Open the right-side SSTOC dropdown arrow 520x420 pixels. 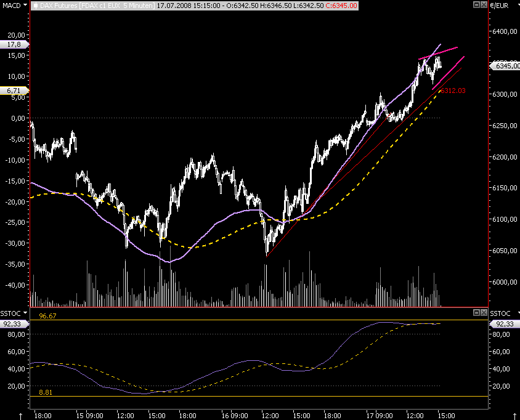click(x=518, y=313)
